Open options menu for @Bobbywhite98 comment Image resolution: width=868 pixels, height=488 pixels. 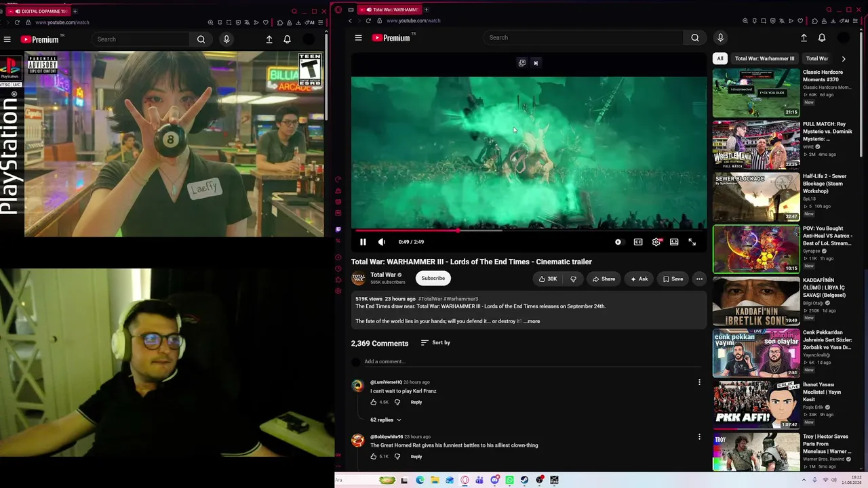click(699, 436)
